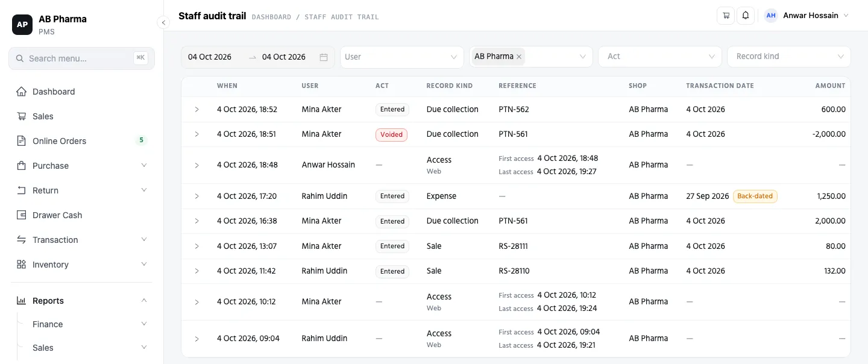Open the date range calendar icon

point(324,57)
